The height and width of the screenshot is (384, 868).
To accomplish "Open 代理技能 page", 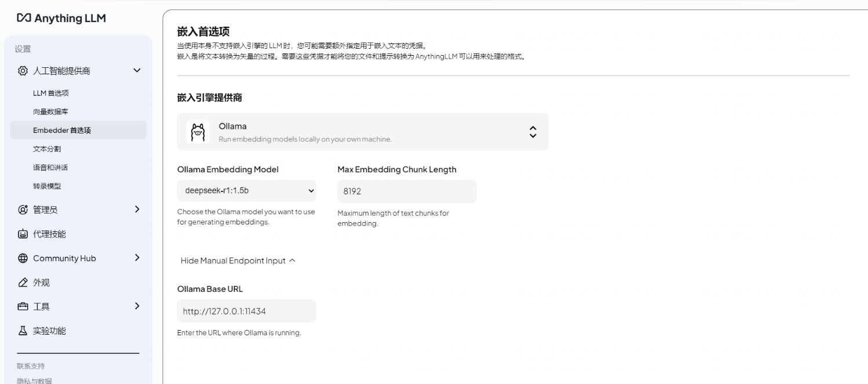I will click(x=49, y=234).
